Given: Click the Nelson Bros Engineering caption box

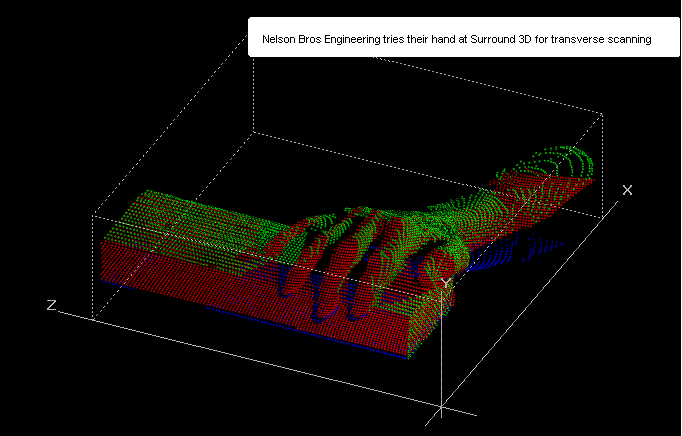Looking at the screenshot, I should coord(463,40).
